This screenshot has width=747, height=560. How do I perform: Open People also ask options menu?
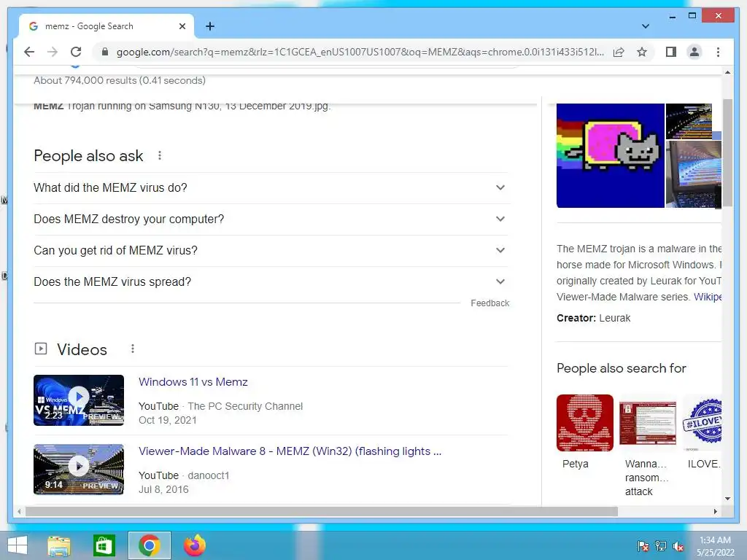click(160, 155)
